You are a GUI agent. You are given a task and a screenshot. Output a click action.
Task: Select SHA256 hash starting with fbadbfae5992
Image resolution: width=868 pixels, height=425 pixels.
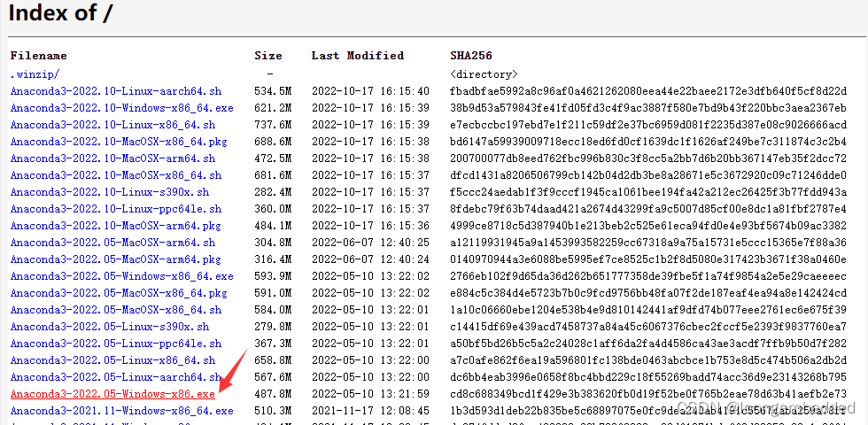point(648,91)
